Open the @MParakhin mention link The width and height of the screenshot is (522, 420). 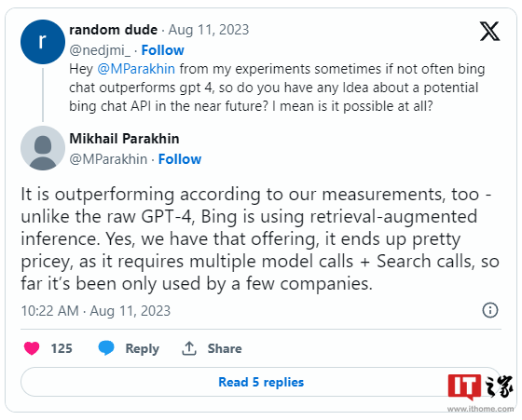[136, 69]
